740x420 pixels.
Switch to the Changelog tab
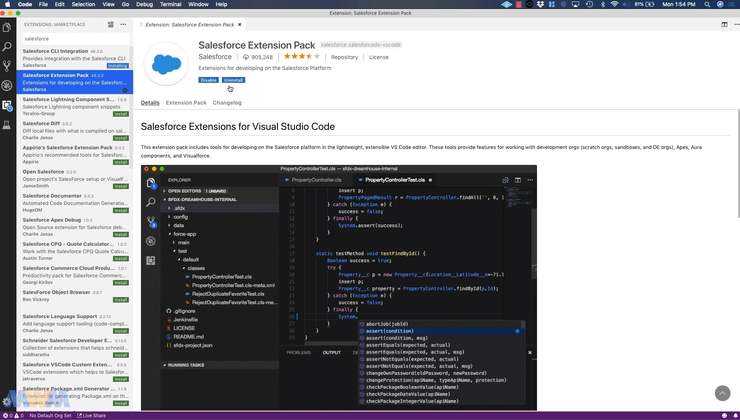(227, 103)
